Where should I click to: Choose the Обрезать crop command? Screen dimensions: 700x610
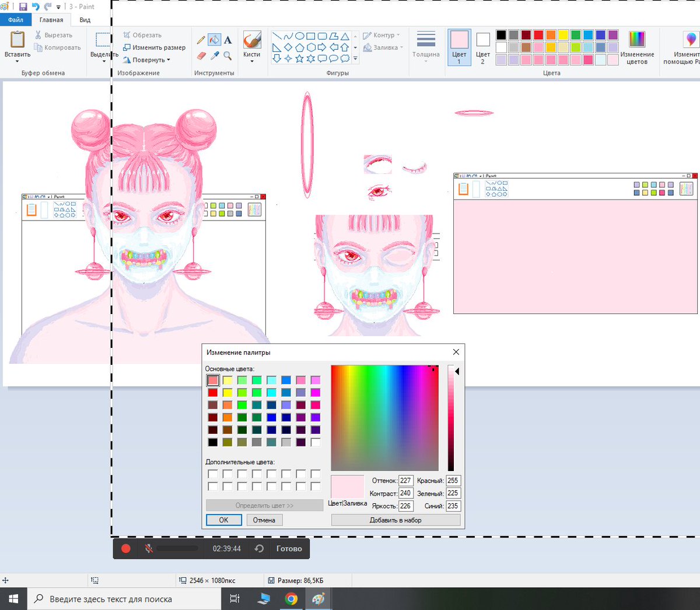(142, 35)
